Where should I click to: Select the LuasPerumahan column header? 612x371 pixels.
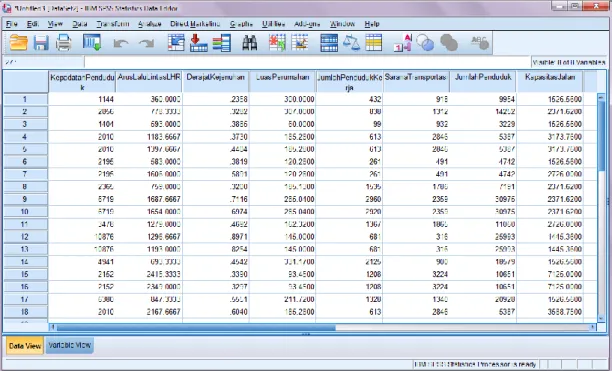283,82
